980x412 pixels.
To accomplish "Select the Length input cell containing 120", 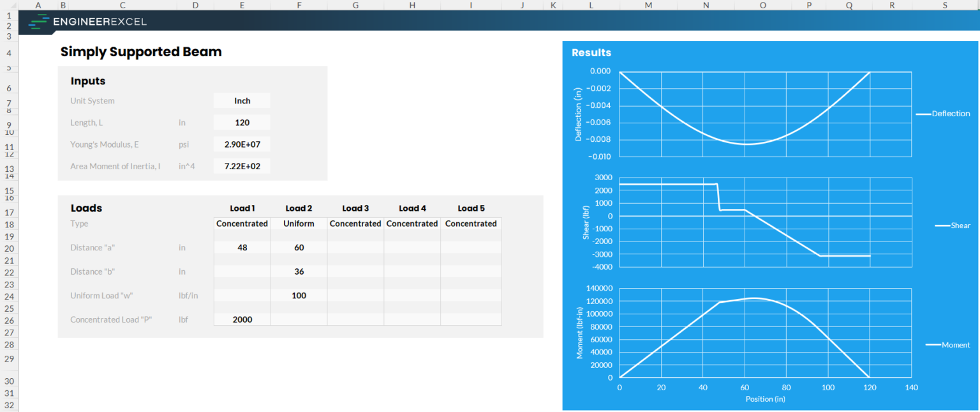I will [242, 122].
